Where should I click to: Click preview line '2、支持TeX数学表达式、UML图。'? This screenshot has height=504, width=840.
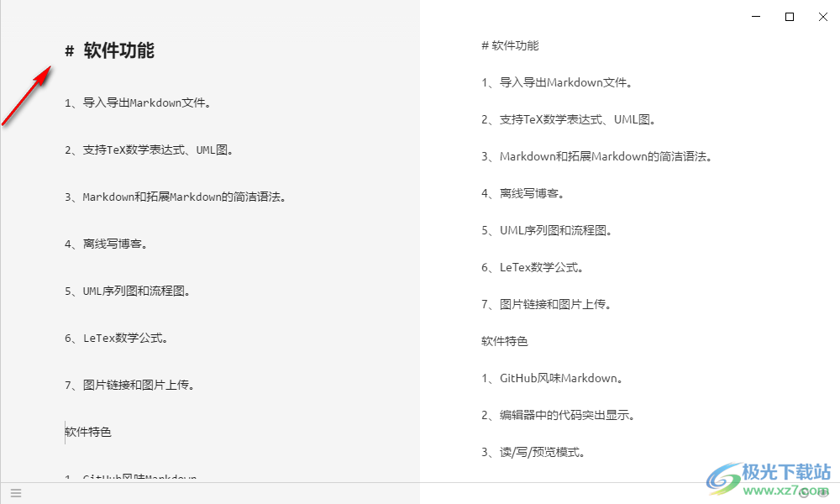click(x=569, y=119)
